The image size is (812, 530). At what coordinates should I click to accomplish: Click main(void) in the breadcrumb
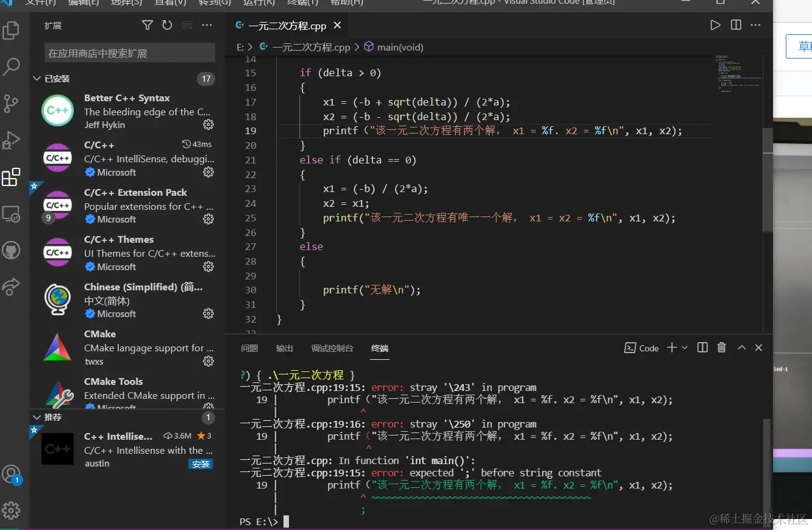(x=399, y=47)
